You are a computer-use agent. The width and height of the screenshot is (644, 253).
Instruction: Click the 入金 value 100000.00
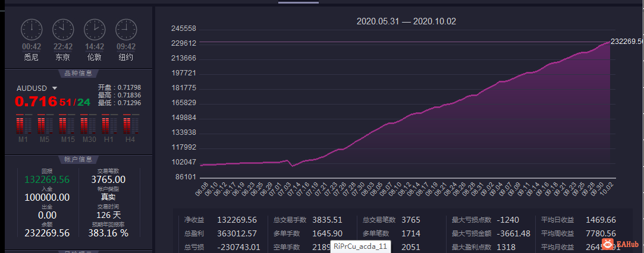pyautogui.click(x=47, y=197)
